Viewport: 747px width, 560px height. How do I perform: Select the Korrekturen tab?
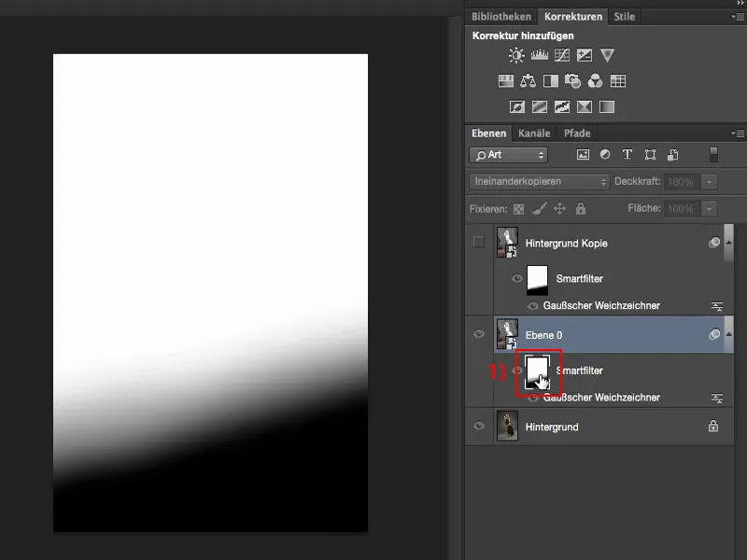tap(573, 17)
